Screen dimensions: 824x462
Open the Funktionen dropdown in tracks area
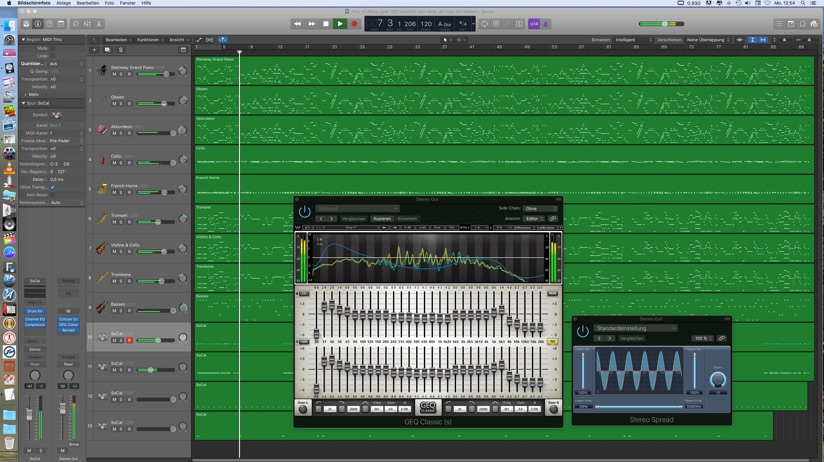click(150, 40)
